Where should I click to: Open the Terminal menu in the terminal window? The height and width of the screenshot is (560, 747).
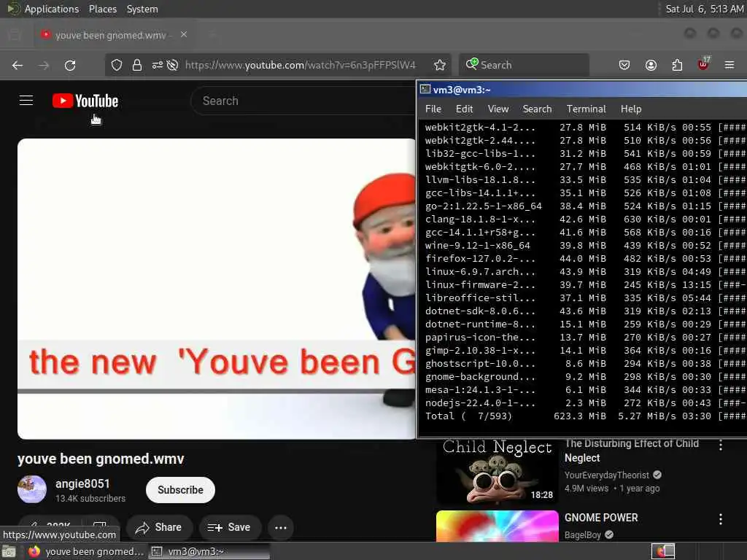click(586, 109)
